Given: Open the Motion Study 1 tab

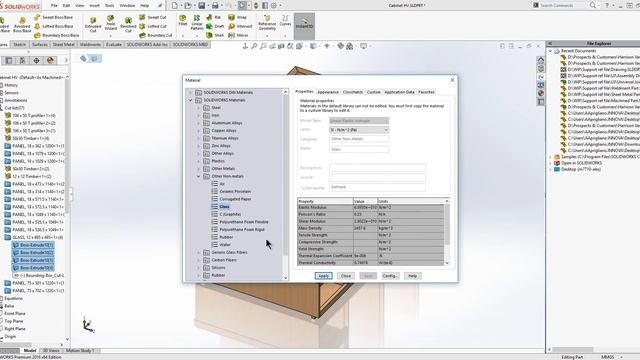Looking at the screenshot, I should pos(80,351).
